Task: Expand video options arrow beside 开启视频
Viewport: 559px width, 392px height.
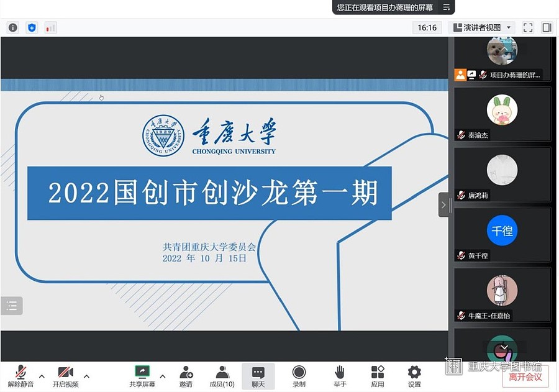Action: point(86,376)
